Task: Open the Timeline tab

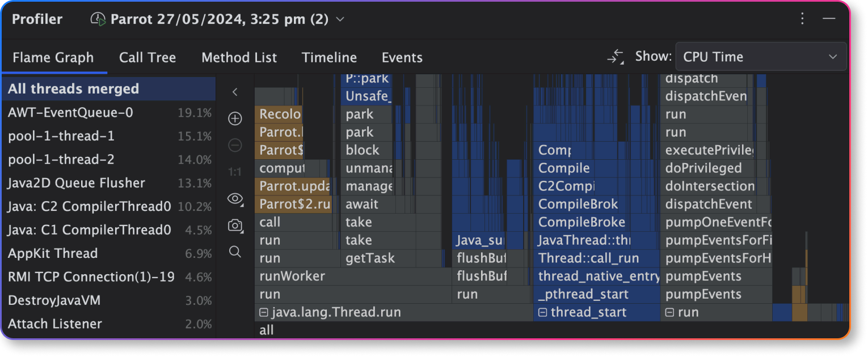Action: (329, 57)
